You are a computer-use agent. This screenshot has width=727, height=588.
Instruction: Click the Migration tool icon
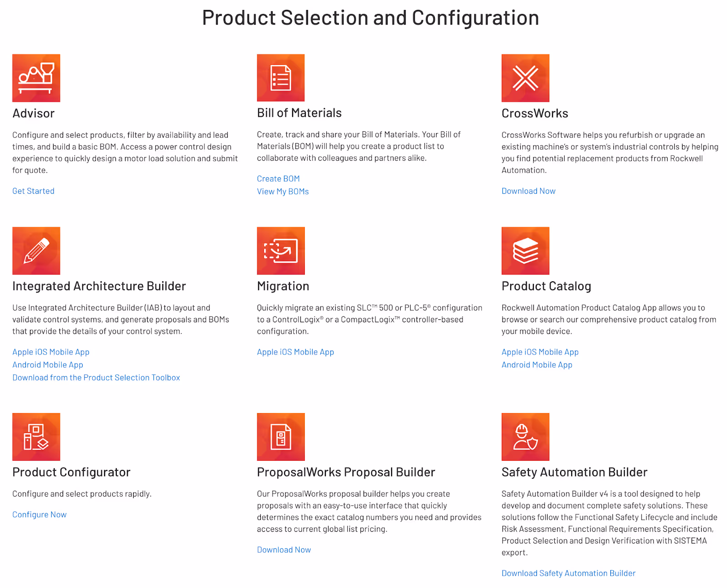pyautogui.click(x=281, y=251)
